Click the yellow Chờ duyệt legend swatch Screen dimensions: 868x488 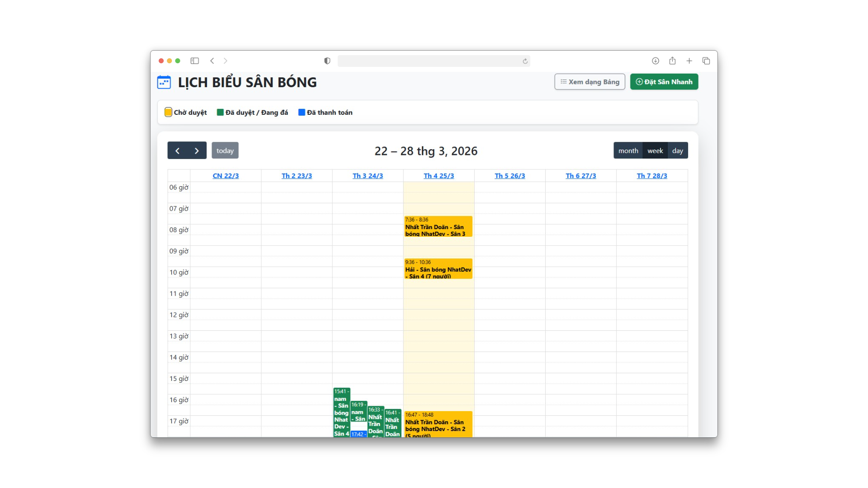[168, 112]
